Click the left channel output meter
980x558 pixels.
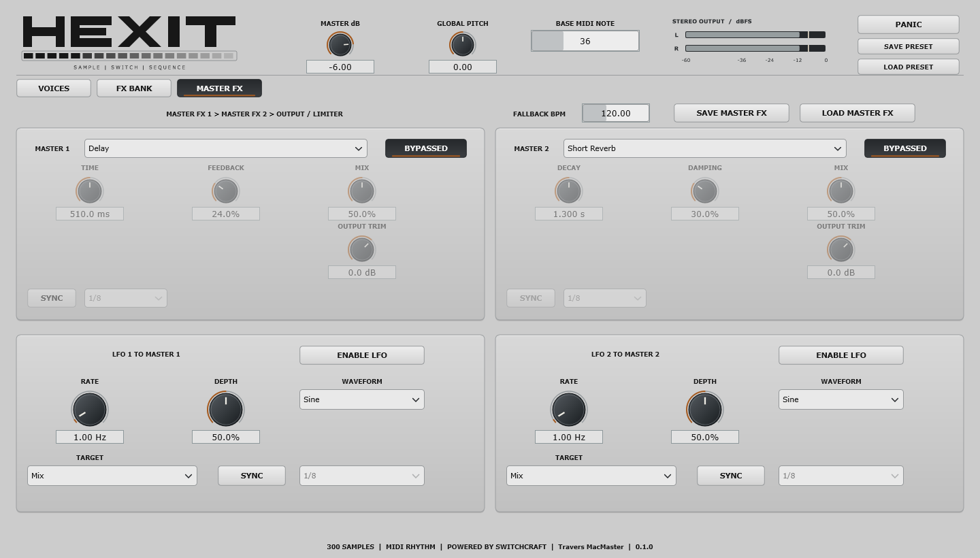pos(755,35)
